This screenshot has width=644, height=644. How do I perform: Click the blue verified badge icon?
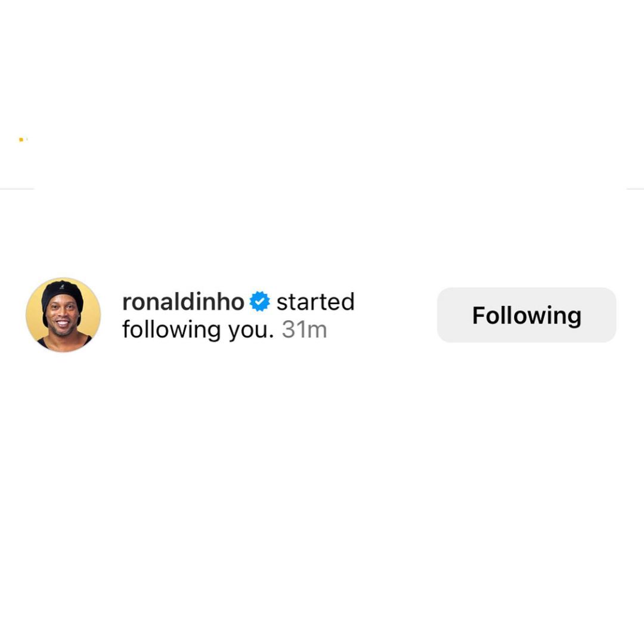[x=259, y=301]
